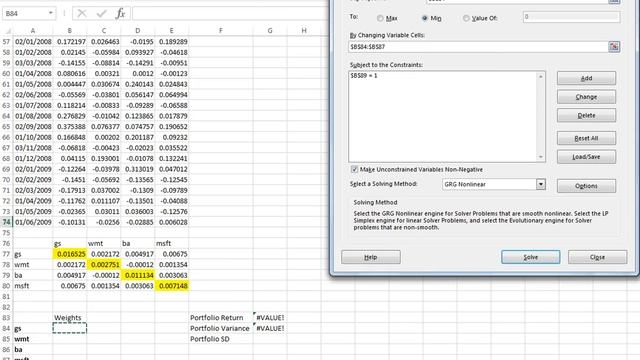Viewport: 640px width, 360px height.
Task: Click the formula bar checkmark icon
Action: 101,13
